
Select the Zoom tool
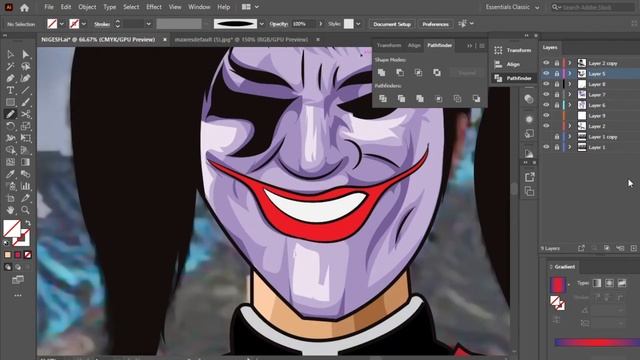[25, 210]
